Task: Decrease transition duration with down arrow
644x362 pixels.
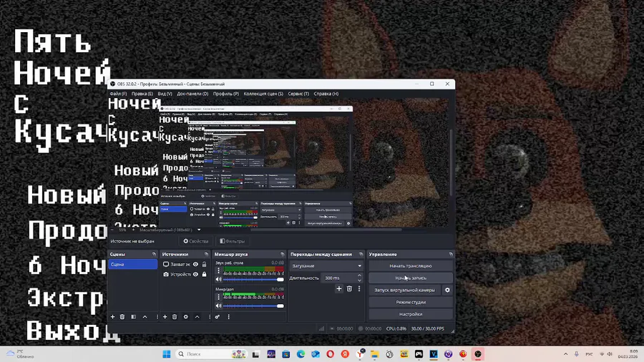Action: click(x=359, y=280)
